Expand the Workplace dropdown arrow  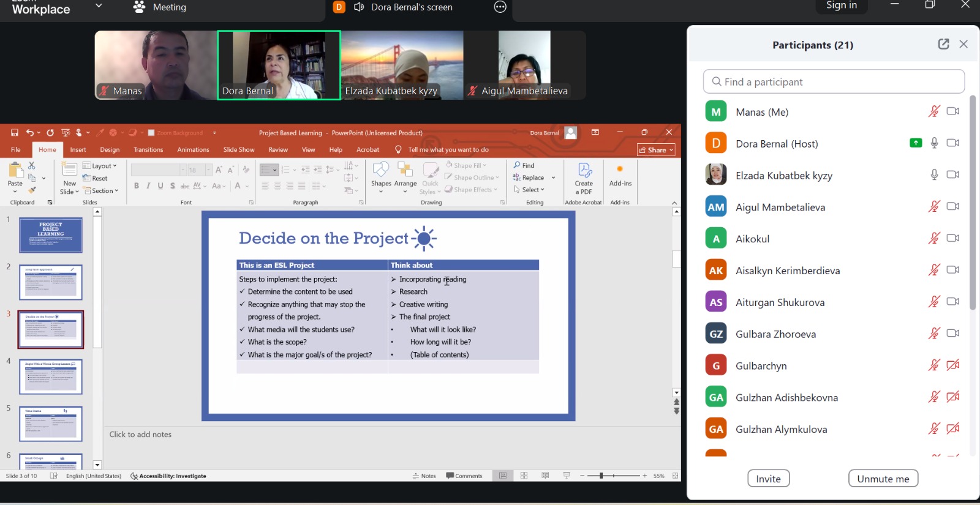99,7
